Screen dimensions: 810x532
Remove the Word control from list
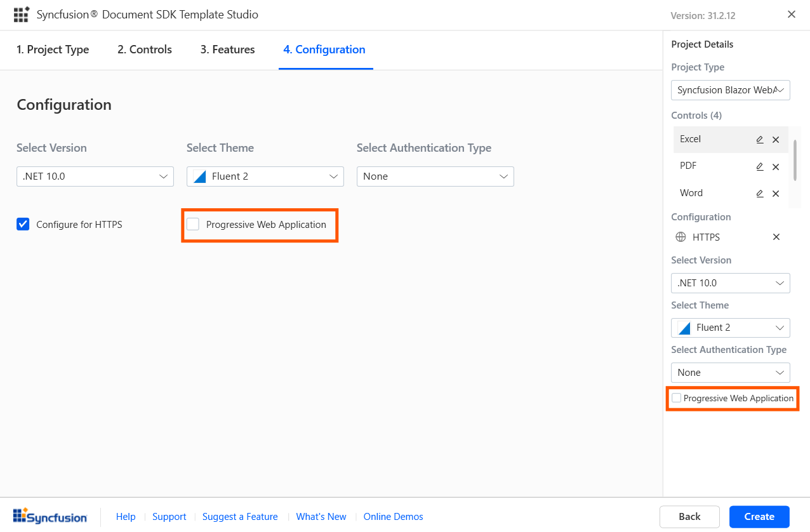(776, 194)
